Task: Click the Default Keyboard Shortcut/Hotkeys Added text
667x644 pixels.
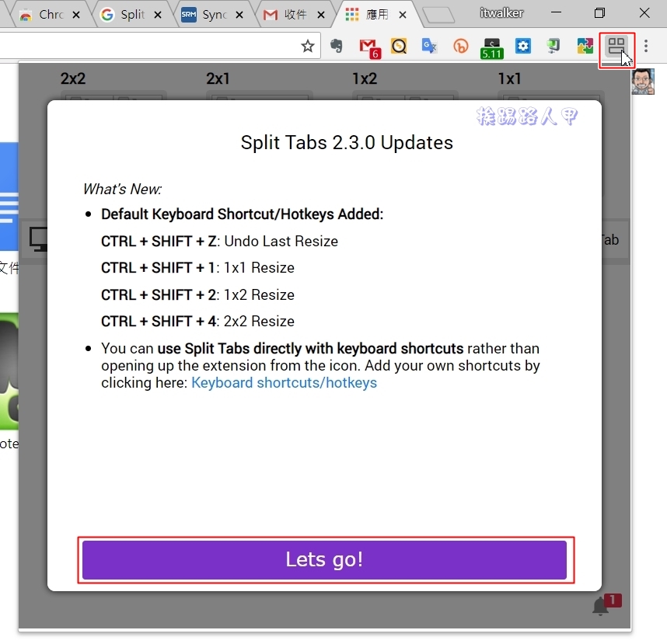Action: (x=242, y=214)
